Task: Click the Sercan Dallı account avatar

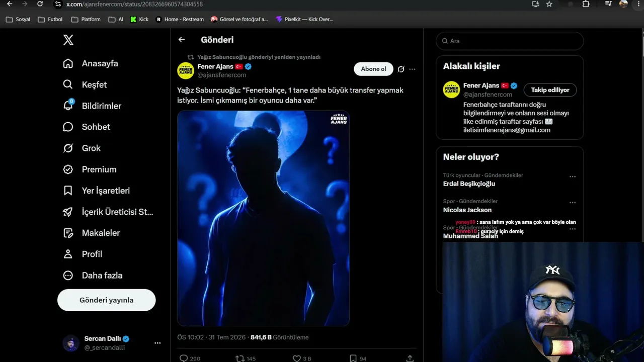Action: click(71, 343)
